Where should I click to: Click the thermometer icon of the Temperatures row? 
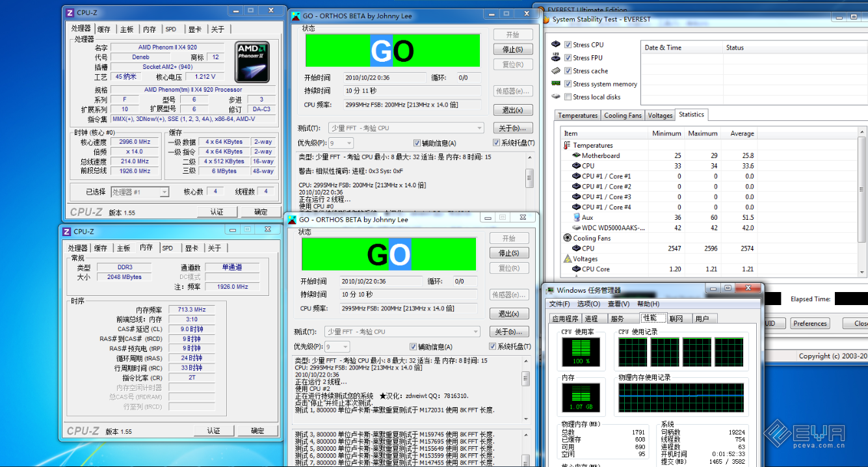coord(568,145)
